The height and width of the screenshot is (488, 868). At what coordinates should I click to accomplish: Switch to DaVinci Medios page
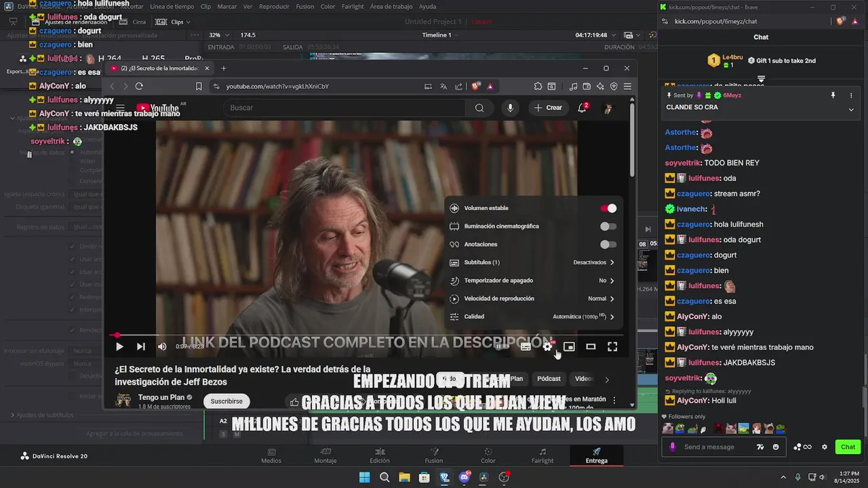(271, 455)
